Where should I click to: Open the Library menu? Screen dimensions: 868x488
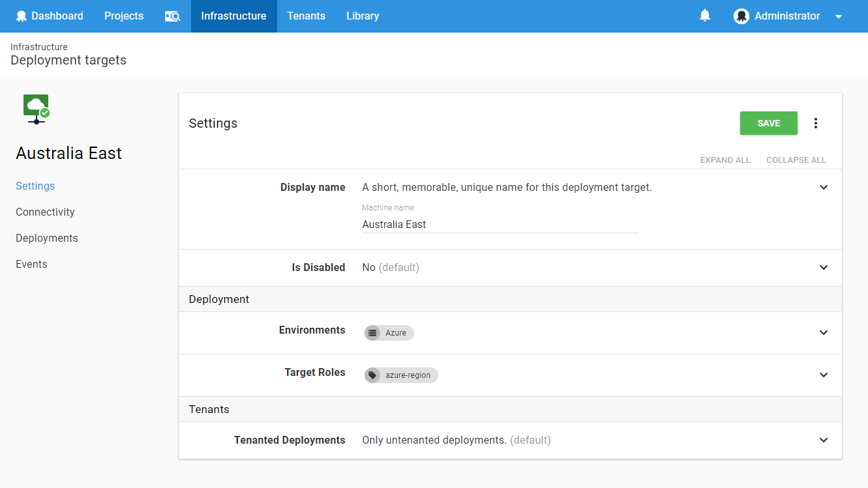(363, 16)
